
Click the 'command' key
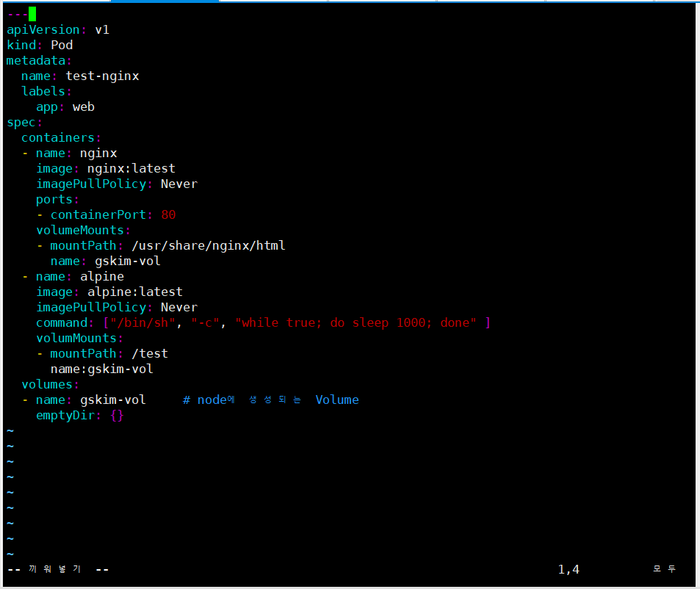(62, 323)
